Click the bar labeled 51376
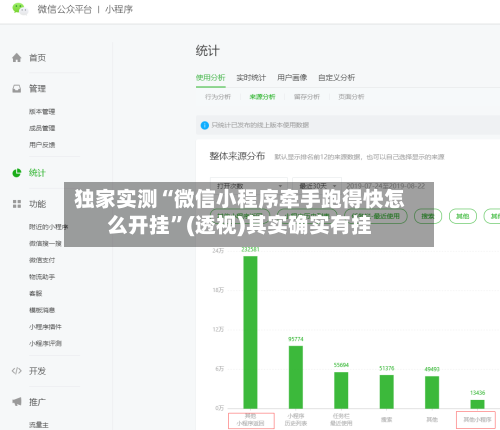The width and height of the screenshot is (500, 430). pos(386,392)
